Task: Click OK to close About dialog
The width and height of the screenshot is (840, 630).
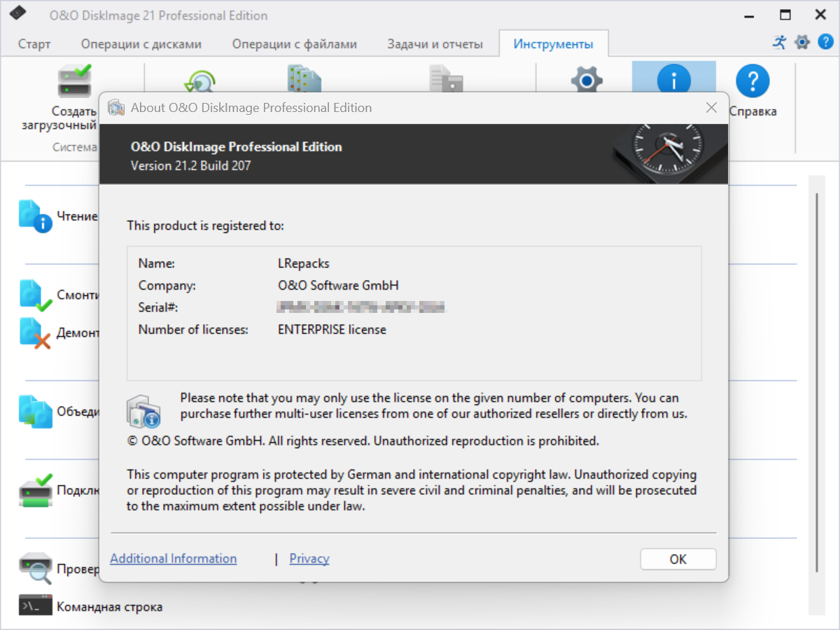Action: pyautogui.click(x=678, y=559)
